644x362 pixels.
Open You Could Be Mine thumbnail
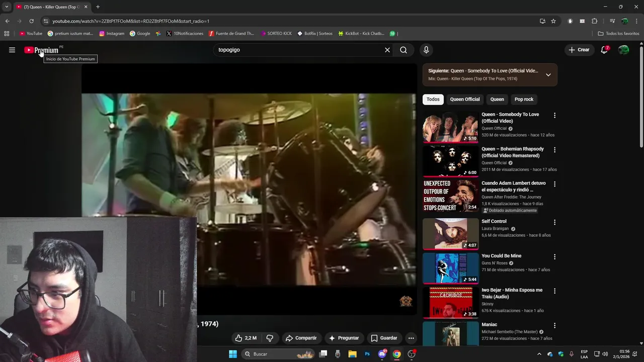pos(450,268)
